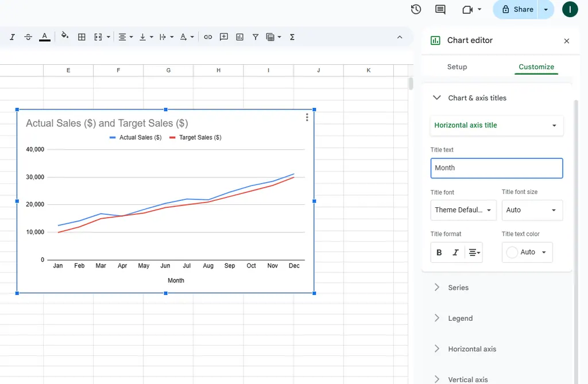588x384 pixels.
Task: Apply strikethrough formatting from toolbar
Action: [x=28, y=37]
